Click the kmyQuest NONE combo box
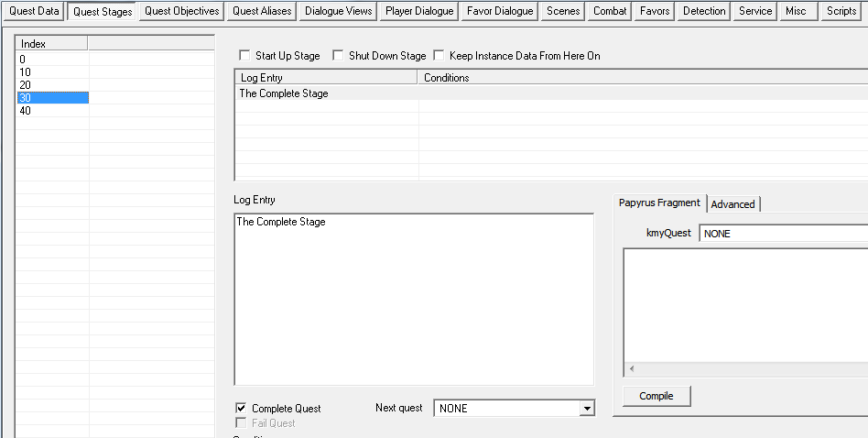868x438 pixels. point(783,234)
